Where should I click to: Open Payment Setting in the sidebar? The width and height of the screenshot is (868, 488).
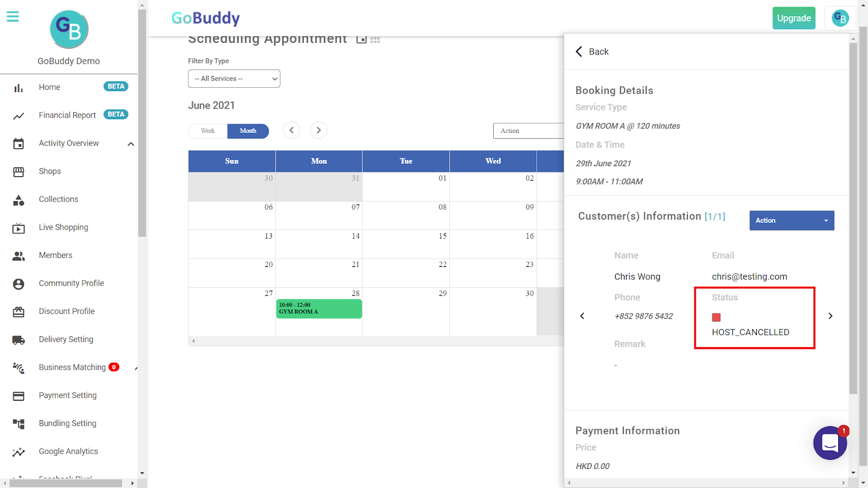point(68,395)
